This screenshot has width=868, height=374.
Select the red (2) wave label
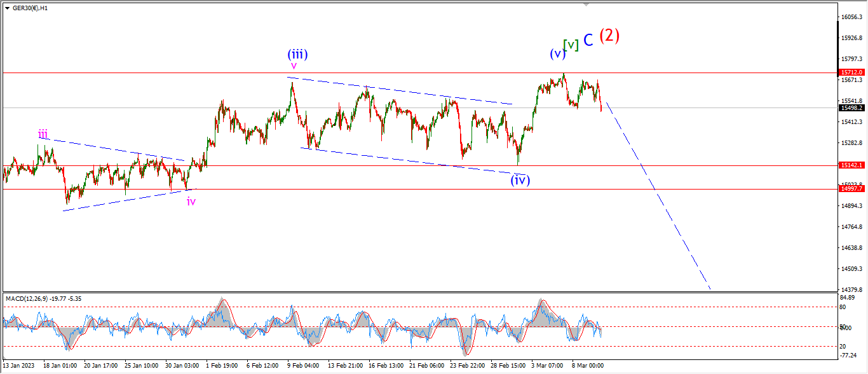coord(609,36)
